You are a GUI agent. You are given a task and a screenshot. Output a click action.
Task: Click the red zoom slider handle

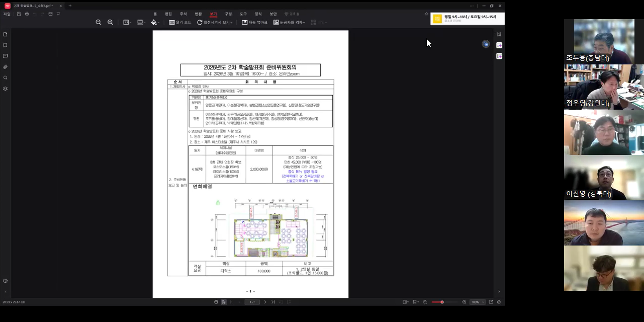coord(442,302)
